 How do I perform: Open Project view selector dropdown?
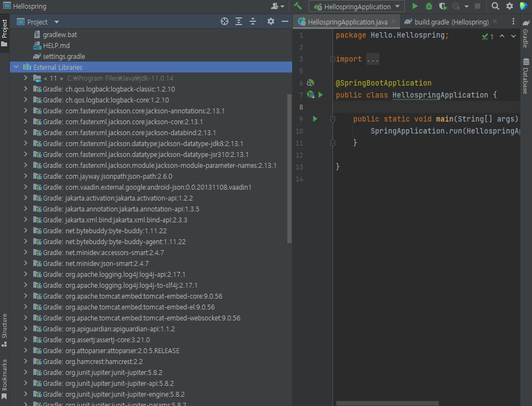(x=38, y=22)
